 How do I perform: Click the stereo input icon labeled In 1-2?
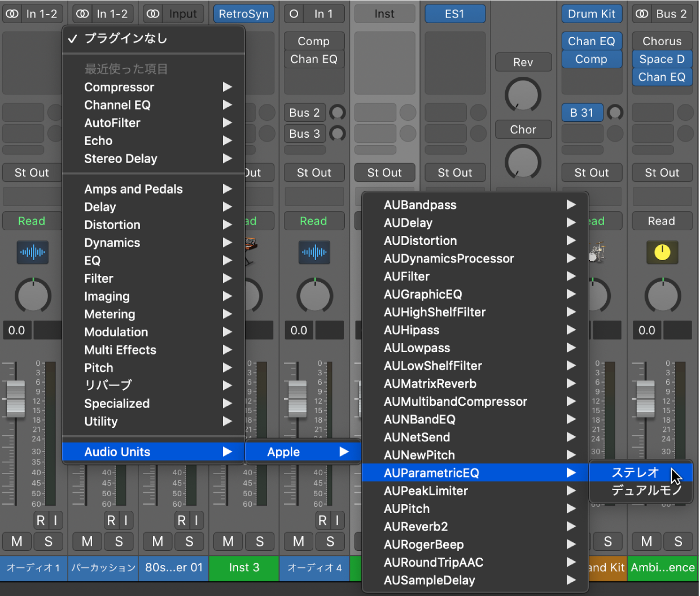[x=11, y=14]
